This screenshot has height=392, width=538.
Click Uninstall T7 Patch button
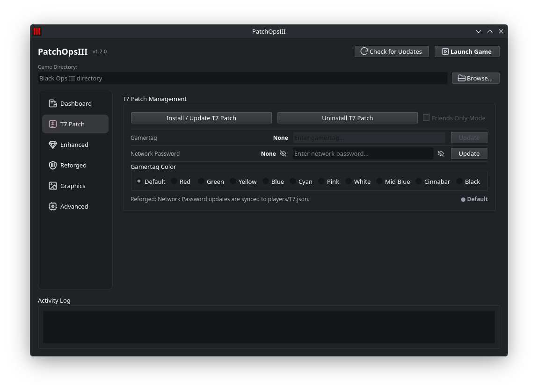click(347, 118)
